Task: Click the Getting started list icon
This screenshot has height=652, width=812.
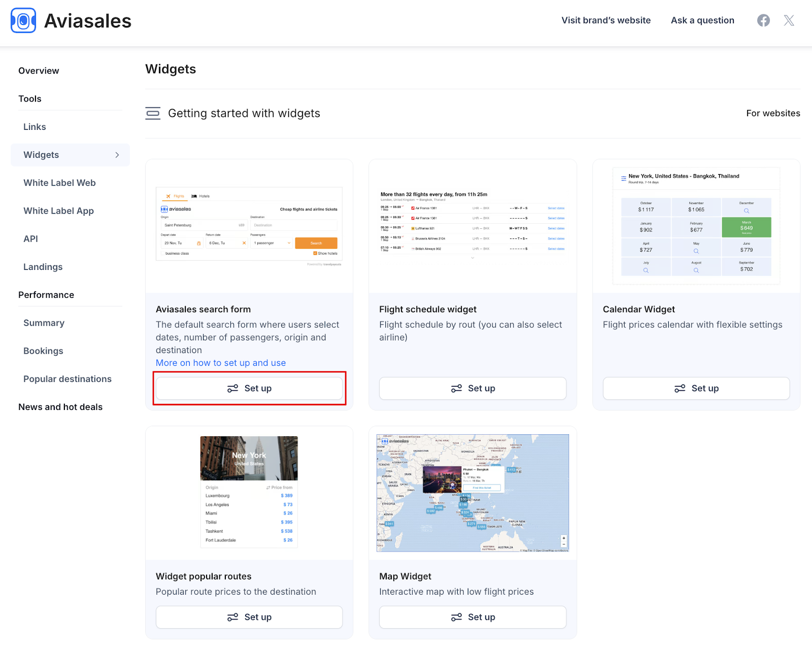Action: click(153, 113)
